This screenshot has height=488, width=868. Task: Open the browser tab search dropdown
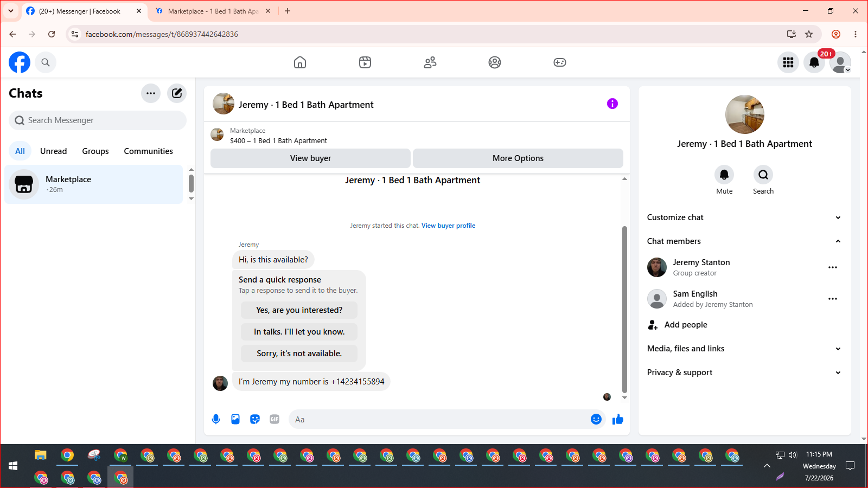(11, 11)
